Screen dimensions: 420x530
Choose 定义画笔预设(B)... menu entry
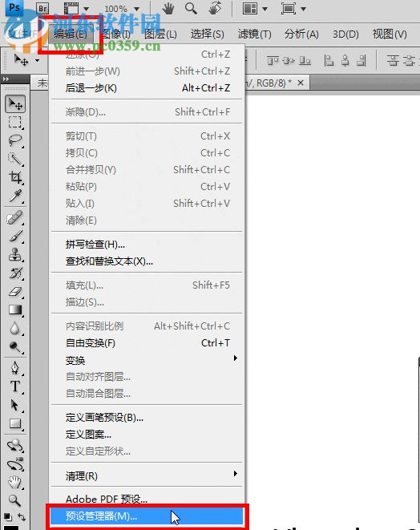pos(147,418)
